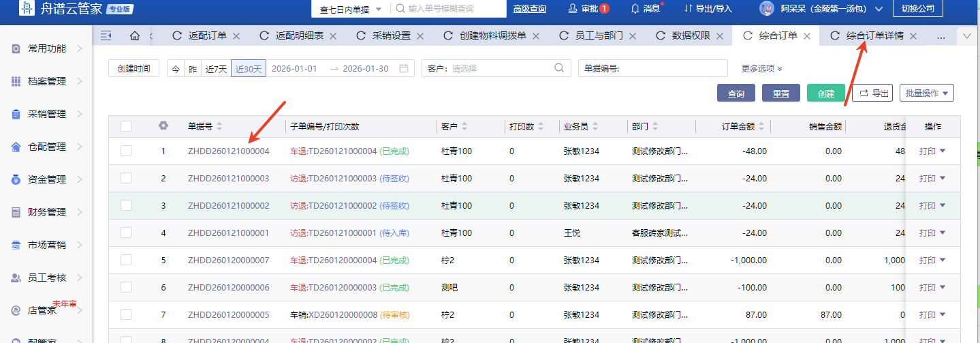Select checkbox for order ZHDD260121000002
The width and height of the screenshot is (980, 343).
tap(126, 205)
